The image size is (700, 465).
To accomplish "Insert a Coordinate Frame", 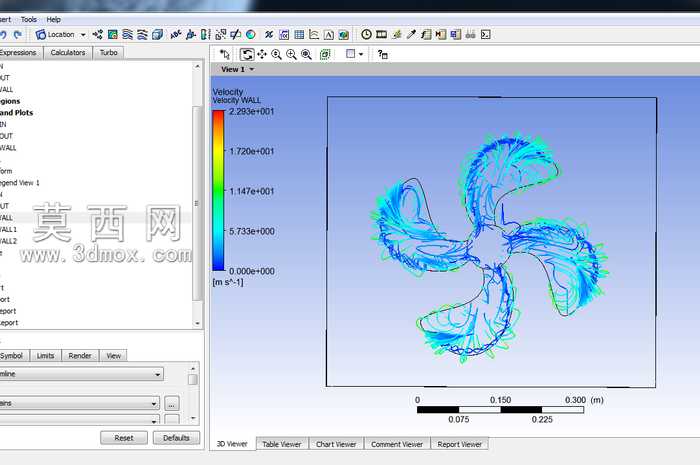I will (191, 34).
